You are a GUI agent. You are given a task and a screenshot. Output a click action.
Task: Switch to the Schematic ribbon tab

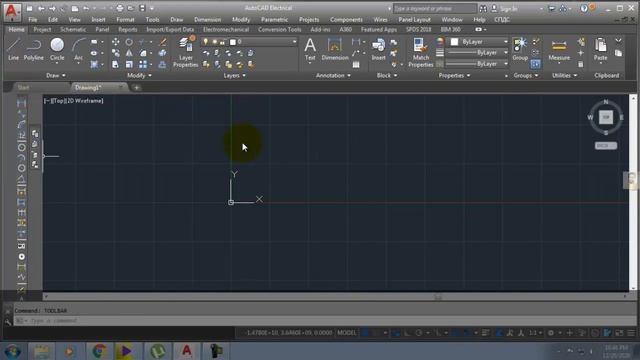pyautogui.click(x=73, y=29)
